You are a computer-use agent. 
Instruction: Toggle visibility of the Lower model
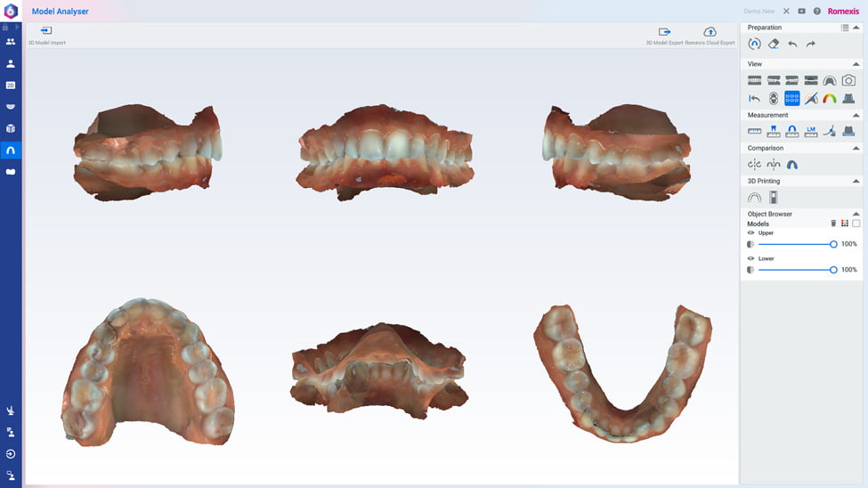750,259
